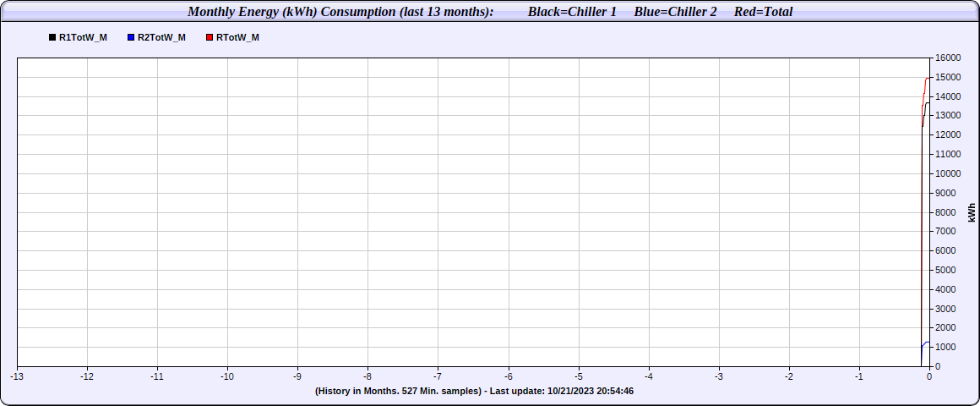Click the 13000 y-axis value
Screen dimensions: 980x406
pos(948,116)
